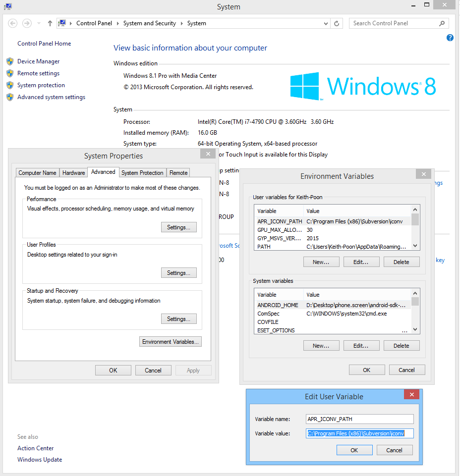Close the System Properties dialog
Image resolution: width=460 pixels, height=476 pixels.
pyautogui.click(x=208, y=154)
